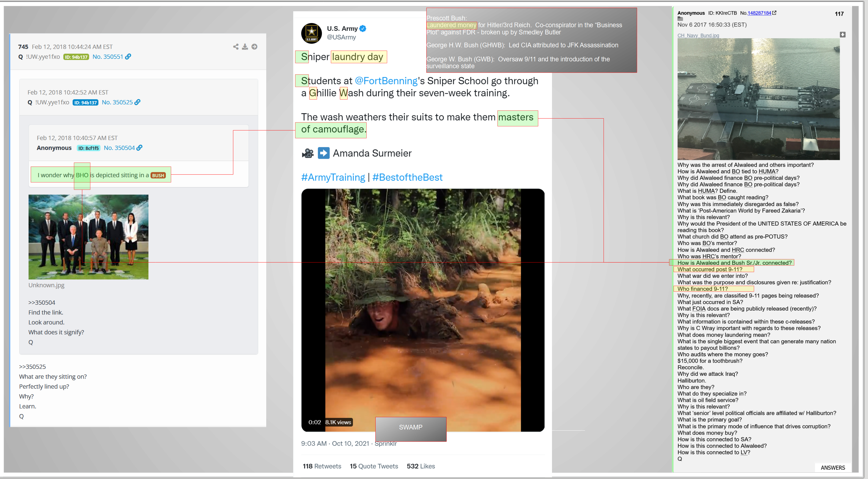Click the line 'What occurred post 9-11?'

710,269
